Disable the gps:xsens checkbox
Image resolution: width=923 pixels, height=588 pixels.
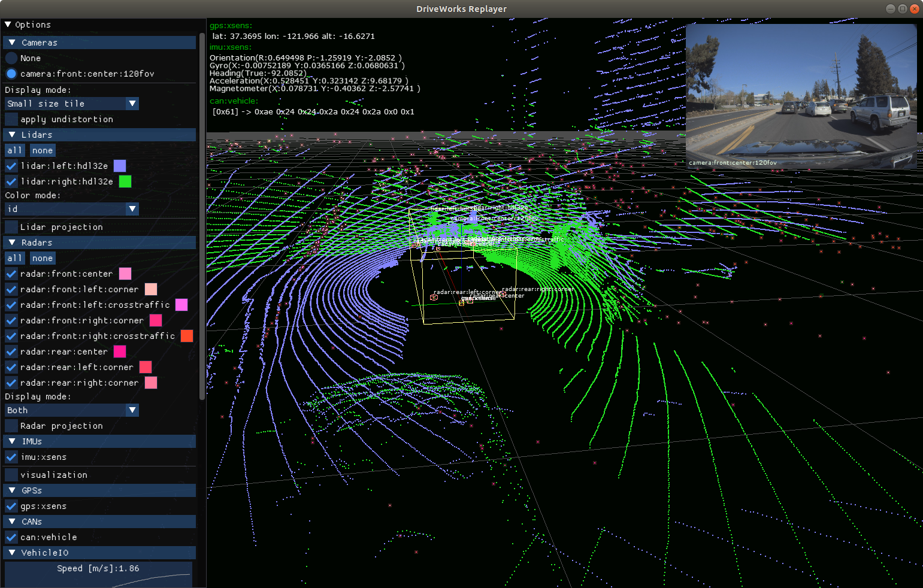(x=11, y=506)
